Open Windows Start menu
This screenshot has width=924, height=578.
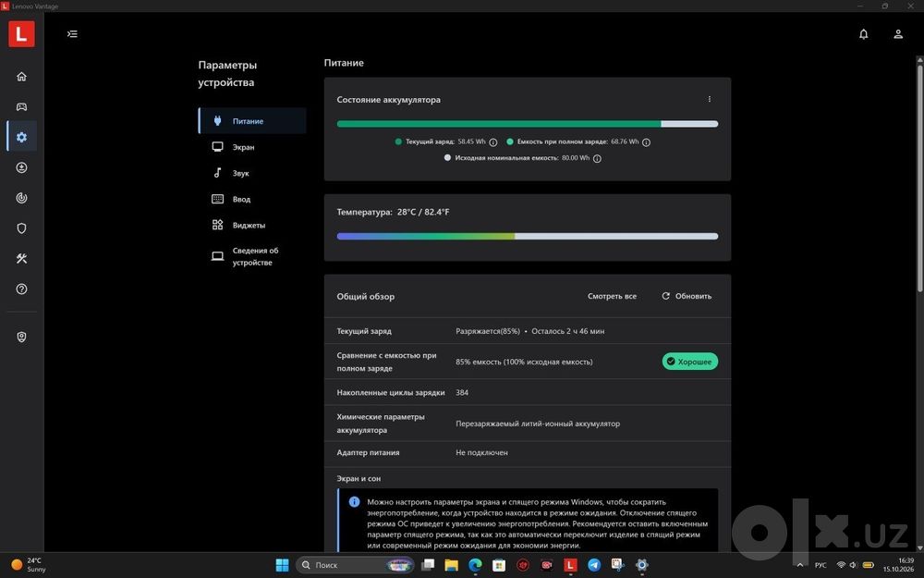point(282,565)
